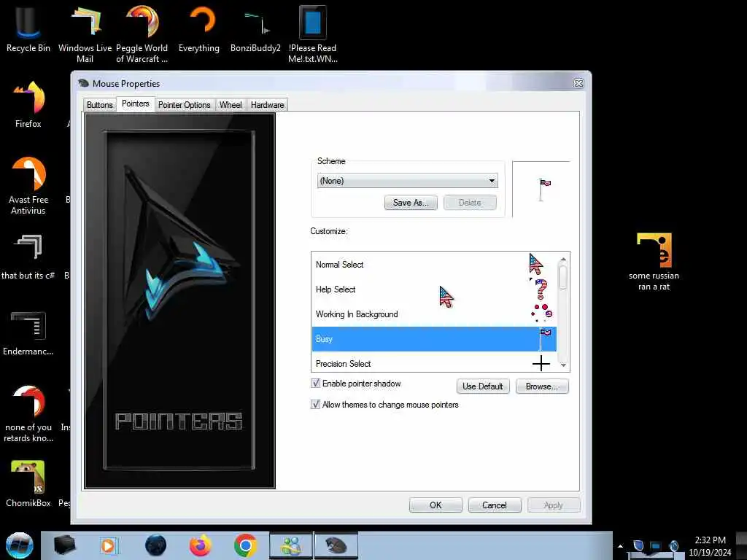The height and width of the screenshot is (560, 747).
Task: Select the Pointers tab
Action: coord(135,104)
